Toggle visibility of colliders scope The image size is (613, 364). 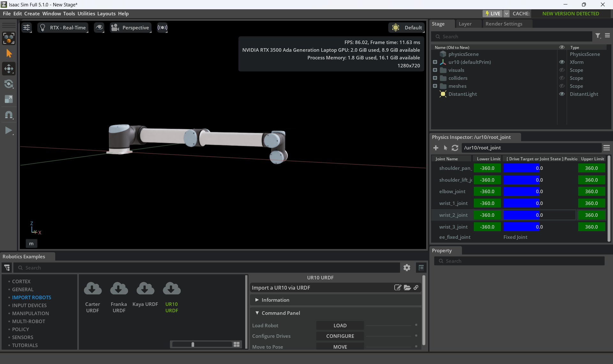click(562, 78)
